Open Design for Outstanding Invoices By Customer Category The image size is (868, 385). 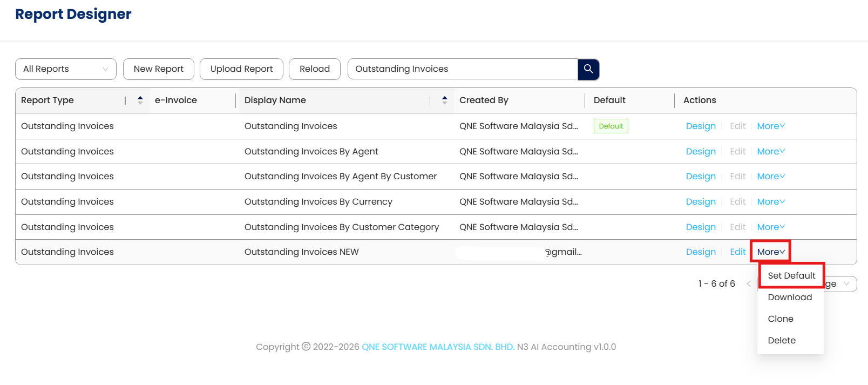(701, 227)
